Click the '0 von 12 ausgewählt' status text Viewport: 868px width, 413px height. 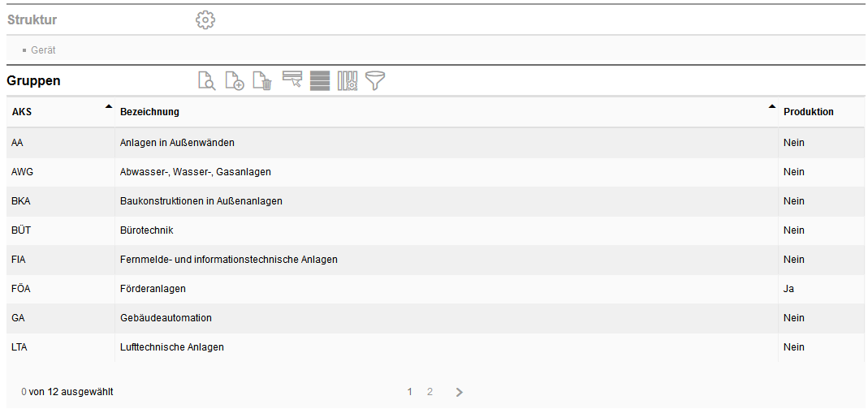tap(67, 392)
